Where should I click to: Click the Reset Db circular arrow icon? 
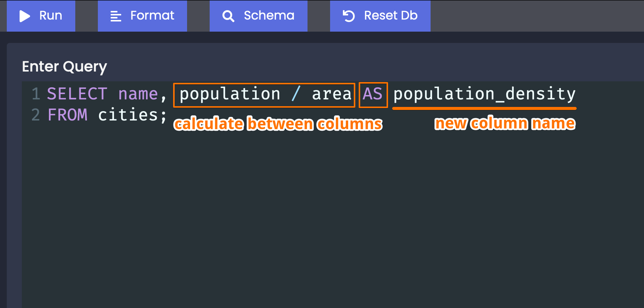tap(349, 16)
